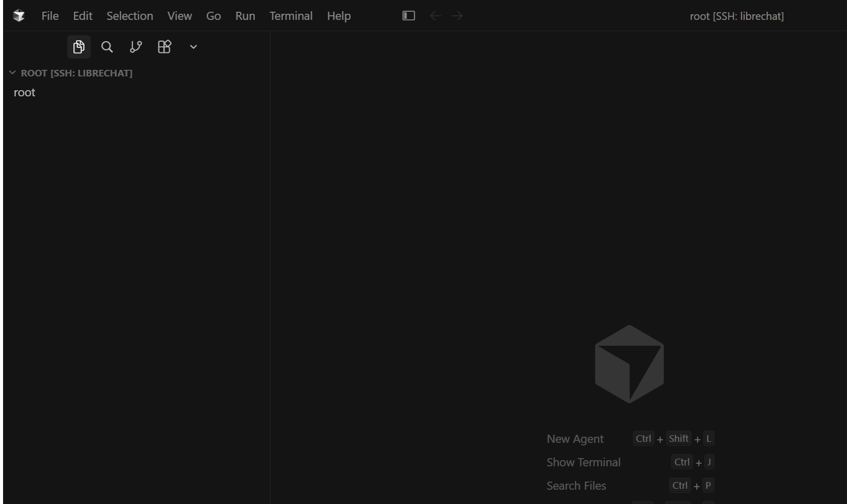Show more sidebar views chevron
Viewport: 847px width, 504px height.
click(x=193, y=47)
